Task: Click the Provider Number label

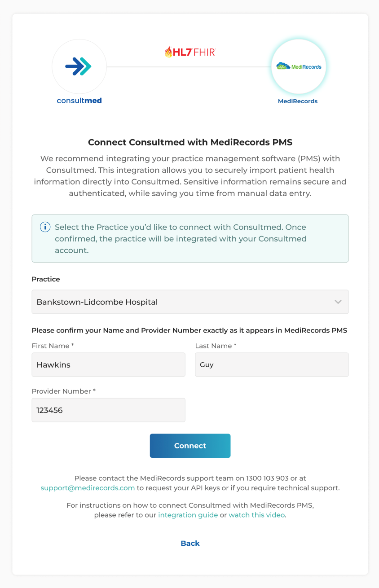Action: click(x=64, y=391)
